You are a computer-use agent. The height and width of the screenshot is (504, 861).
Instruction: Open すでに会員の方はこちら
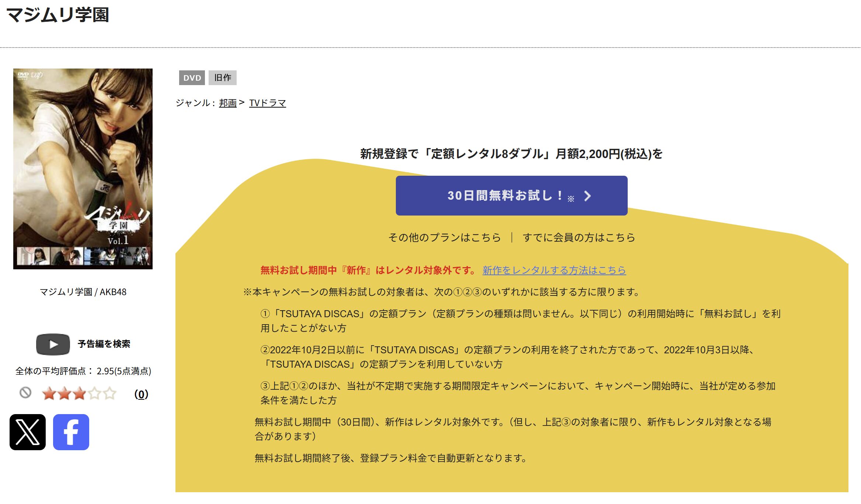point(579,238)
